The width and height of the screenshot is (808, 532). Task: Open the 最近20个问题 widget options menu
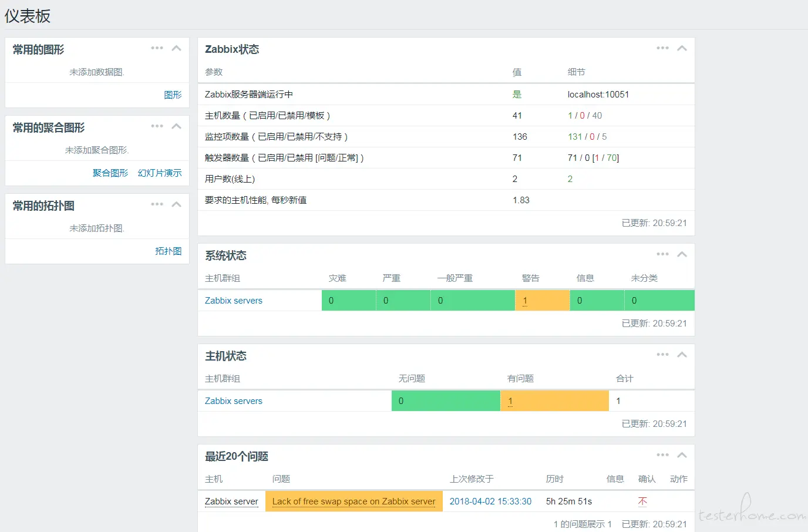tap(662, 455)
